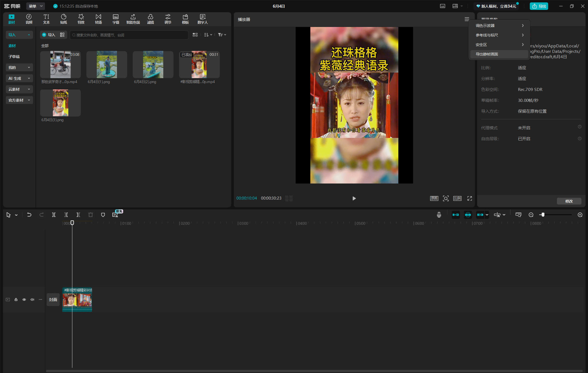Play the preview video
Image resolution: width=588 pixels, height=373 pixels.
coord(354,198)
